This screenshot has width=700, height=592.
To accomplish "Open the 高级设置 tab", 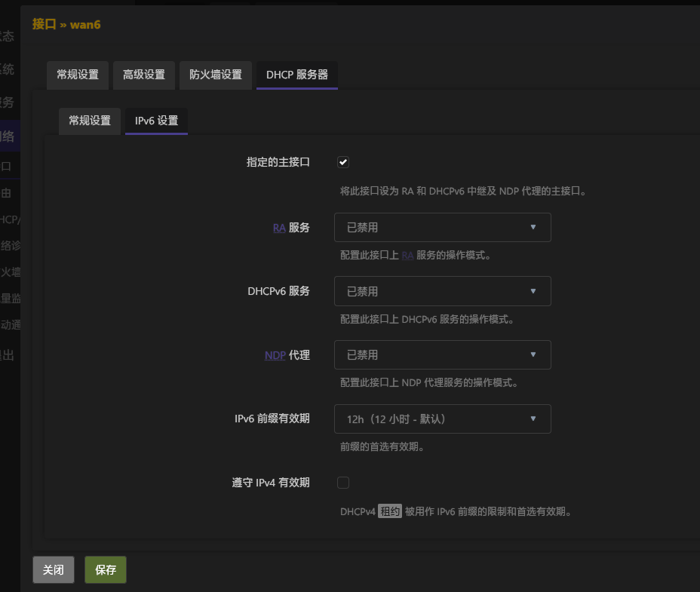I will click(144, 75).
